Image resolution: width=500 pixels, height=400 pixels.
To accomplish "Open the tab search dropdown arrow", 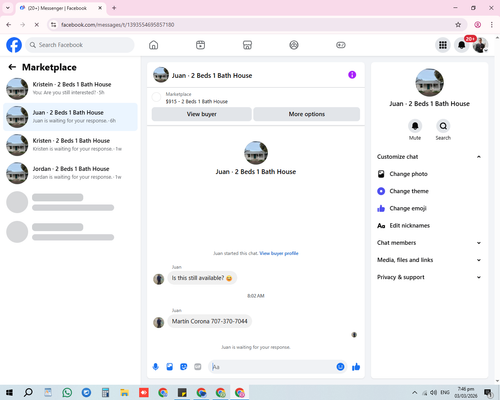I will pyautogui.click(x=8, y=8).
